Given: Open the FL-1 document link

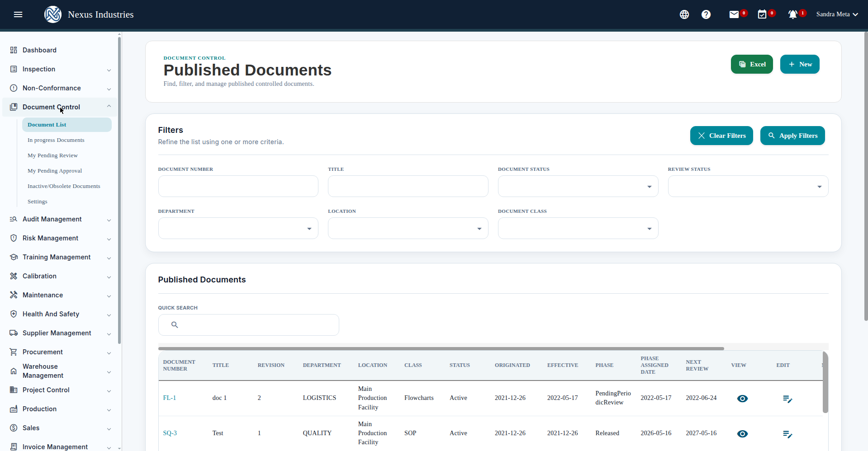Looking at the screenshot, I should click(170, 398).
